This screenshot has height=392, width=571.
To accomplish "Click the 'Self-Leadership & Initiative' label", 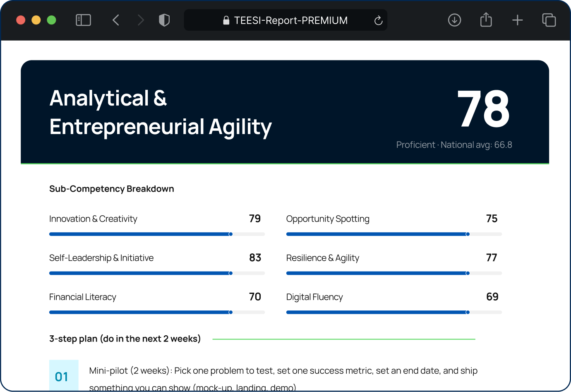I will [101, 258].
